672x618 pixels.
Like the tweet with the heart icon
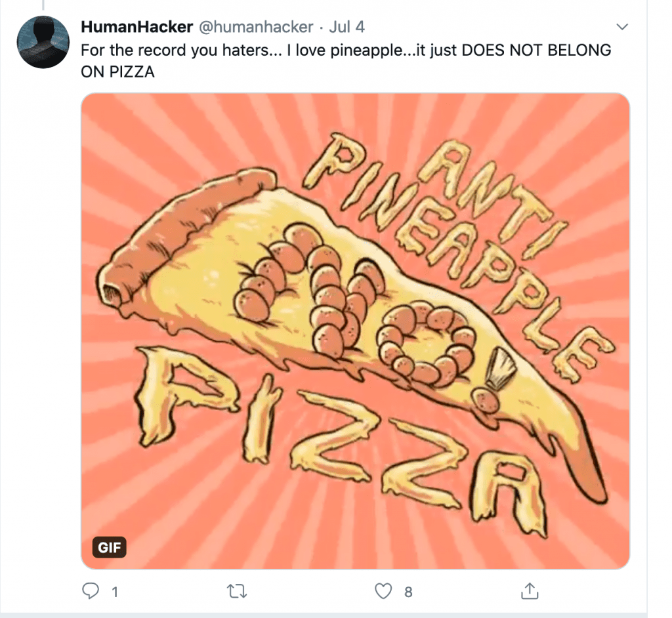(x=383, y=591)
